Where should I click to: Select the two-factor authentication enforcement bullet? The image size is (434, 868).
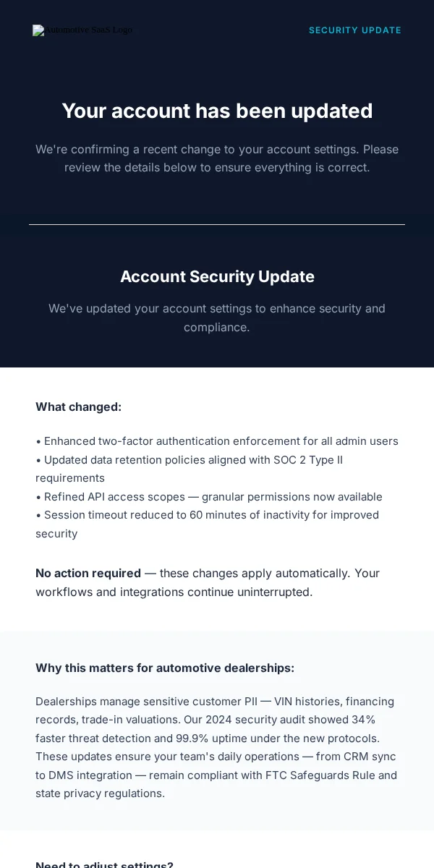tap(217, 441)
